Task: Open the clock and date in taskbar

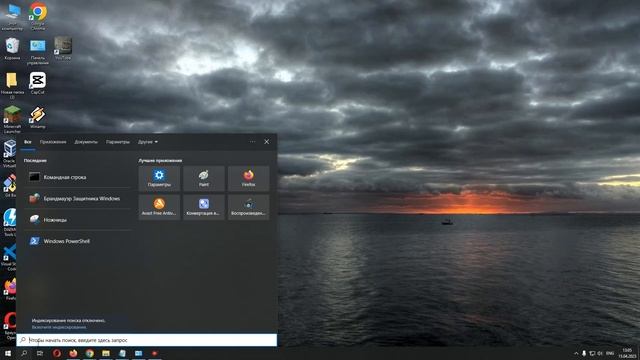Action: pos(627,353)
